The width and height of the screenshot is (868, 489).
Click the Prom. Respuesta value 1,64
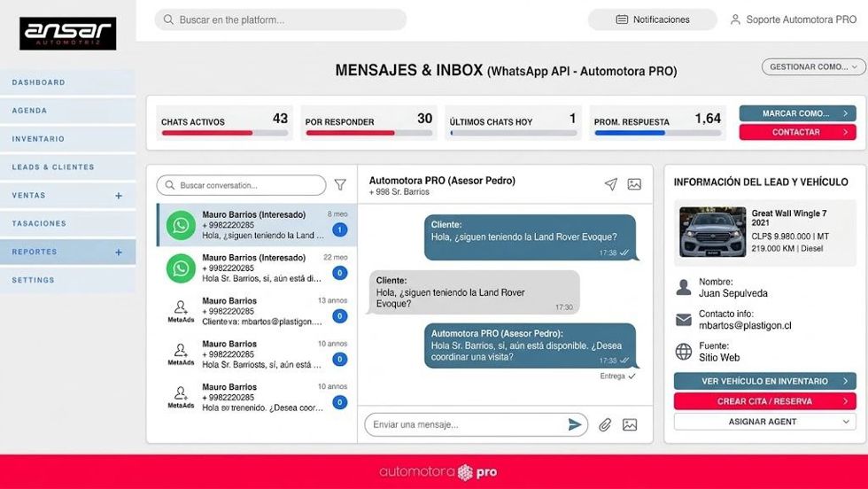pos(708,119)
